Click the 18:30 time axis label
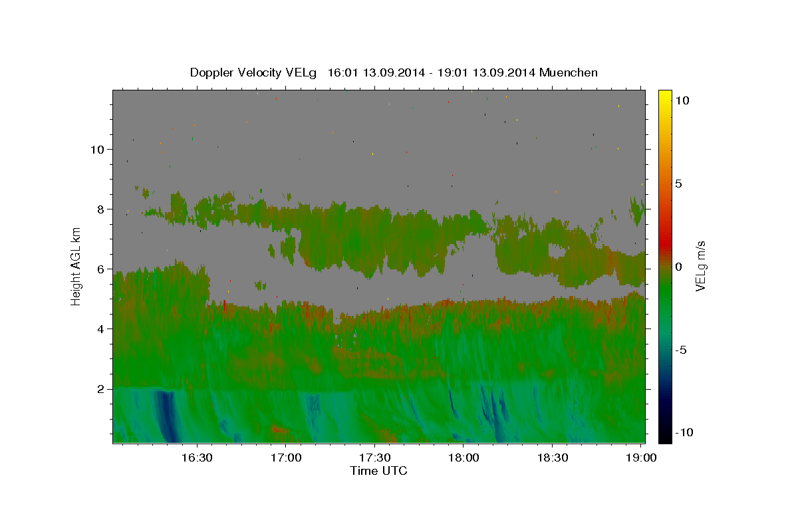The image size is (798, 532). 552,458
